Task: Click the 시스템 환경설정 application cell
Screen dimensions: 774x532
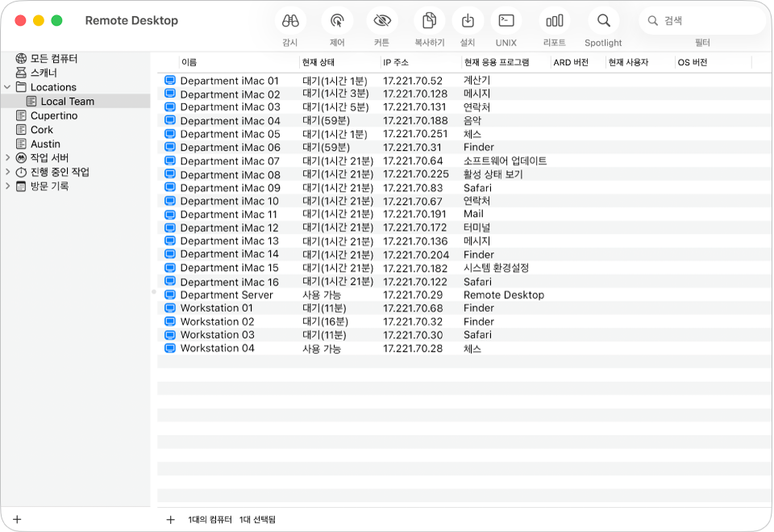Action: [x=496, y=268]
